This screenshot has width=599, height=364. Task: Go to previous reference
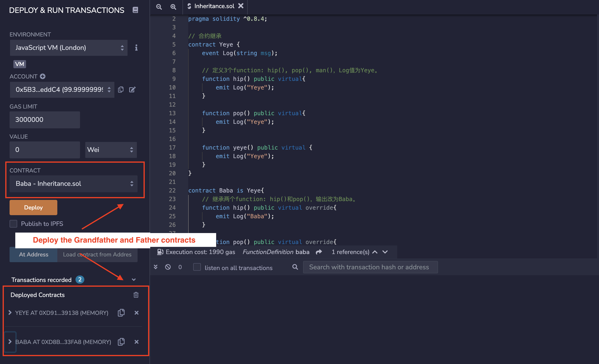click(x=375, y=252)
